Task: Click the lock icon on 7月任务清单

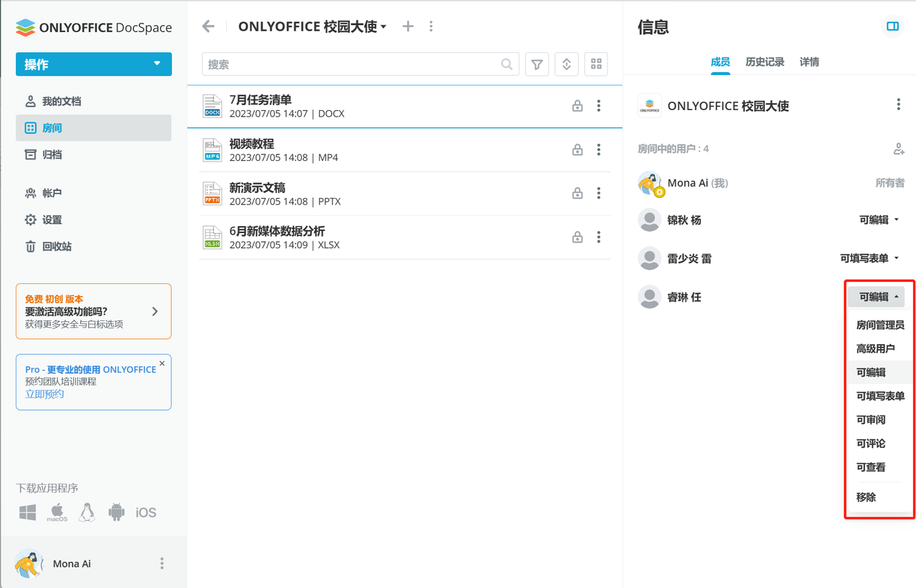Action: click(577, 106)
